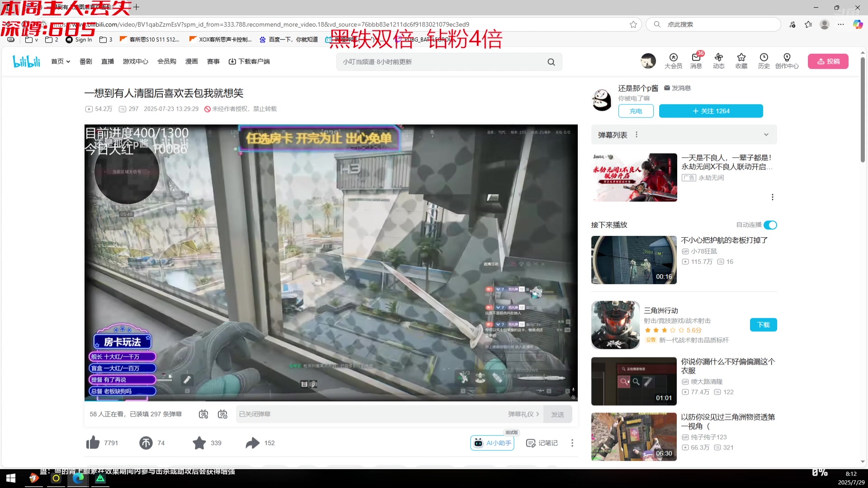Viewport: 868px width, 488px height.
Task: Click 下载客户端 link
Action: pos(249,61)
